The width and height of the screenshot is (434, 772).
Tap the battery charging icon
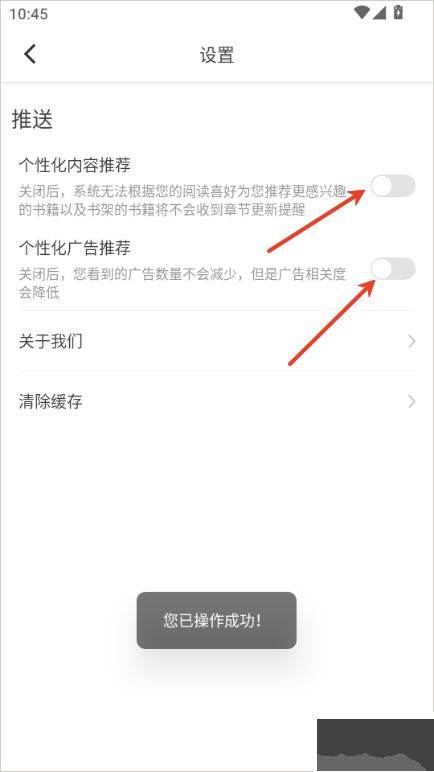click(x=398, y=12)
